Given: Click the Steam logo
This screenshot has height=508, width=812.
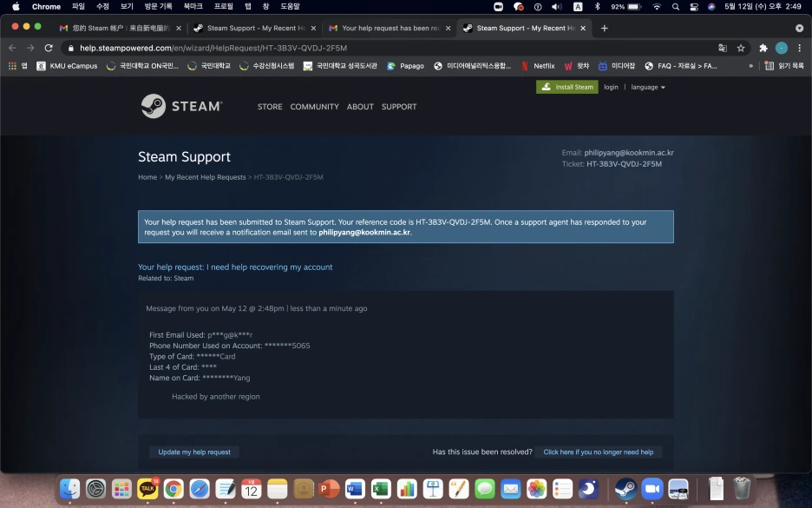Looking at the screenshot, I should [x=181, y=106].
